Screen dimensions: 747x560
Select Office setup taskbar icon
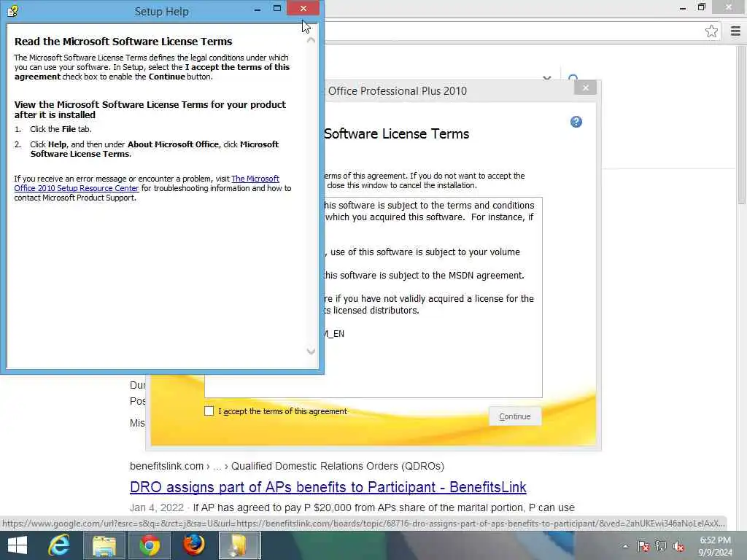pyautogui.click(x=239, y=545)
